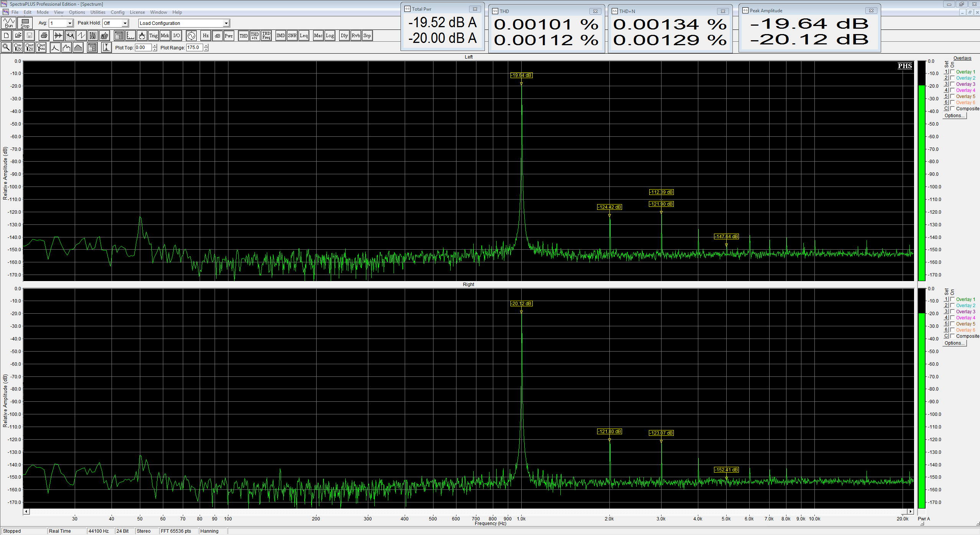Image resolution: width=980 pixels, height=535 pixels.
Task: Toggle the Pwr total power button
Action: tap(229, 36)
